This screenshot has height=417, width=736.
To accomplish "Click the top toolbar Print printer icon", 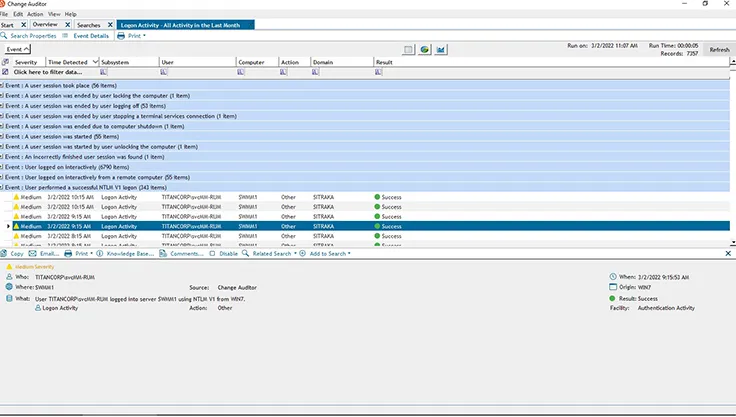I will point(121,36).
